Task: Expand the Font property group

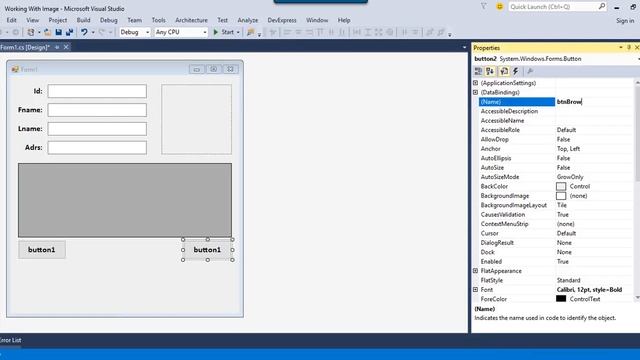Action: [x=476, y=289]
